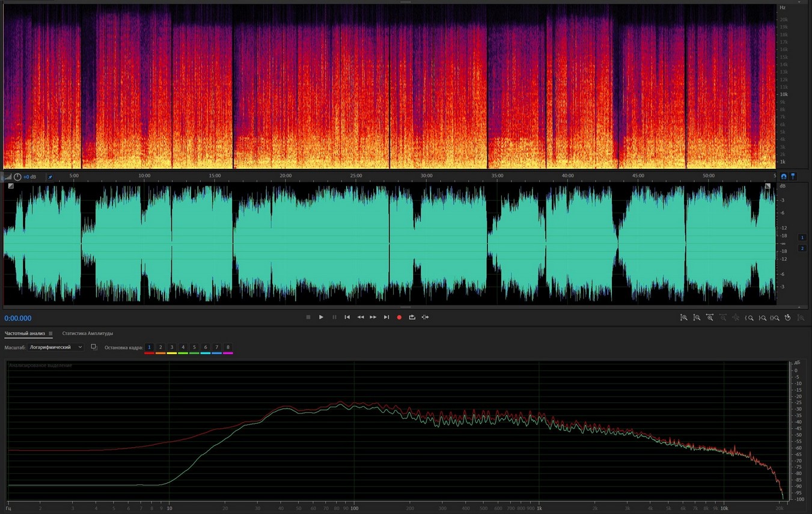Viewport: 812px width, 514px height.
Task: Toggle loop playback icon
Action: point(412,317)
